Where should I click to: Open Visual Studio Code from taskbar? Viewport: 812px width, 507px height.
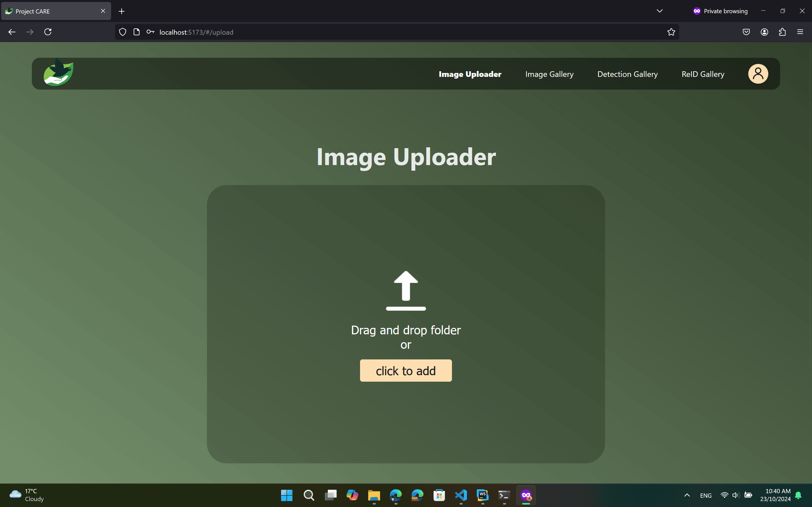[461, 495]
